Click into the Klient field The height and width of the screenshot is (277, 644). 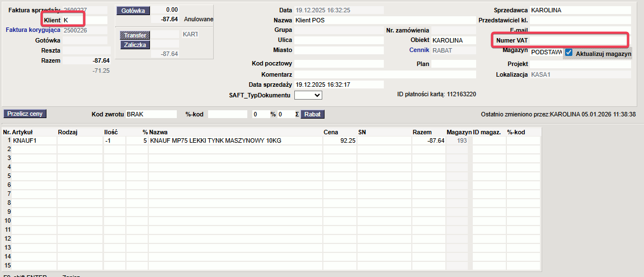click(x=84, y=20)
